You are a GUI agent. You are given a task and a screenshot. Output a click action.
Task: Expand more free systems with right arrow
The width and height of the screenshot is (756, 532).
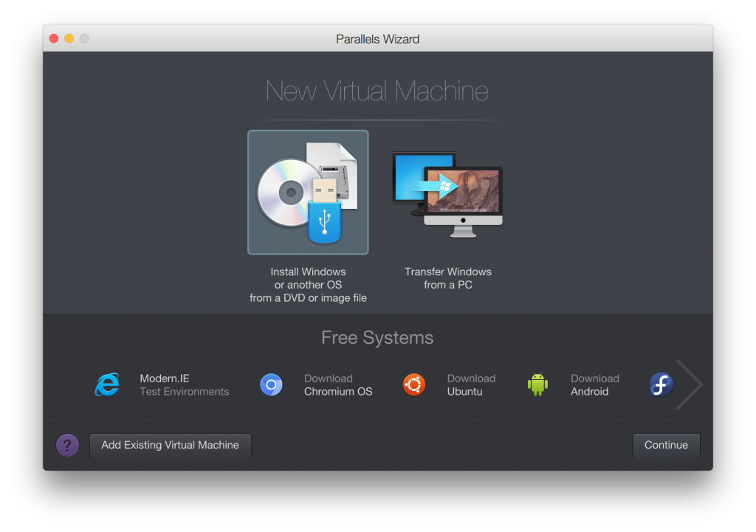(x=690, y=384)
